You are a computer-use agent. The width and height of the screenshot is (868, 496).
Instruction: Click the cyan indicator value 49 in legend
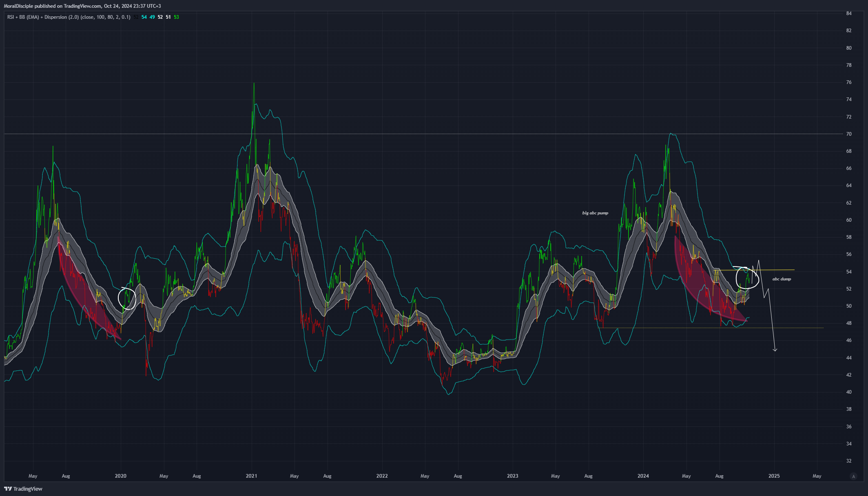pyautogui.click(x=152, y=17)
